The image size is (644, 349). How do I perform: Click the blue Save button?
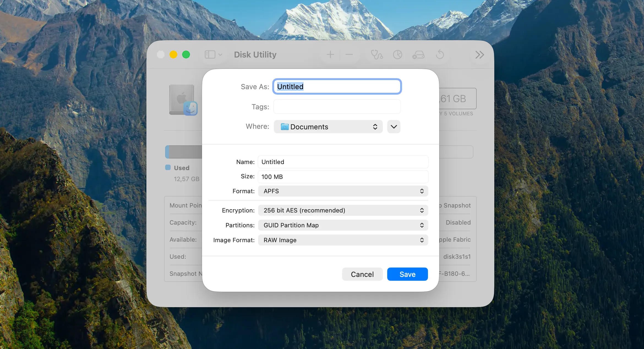pyautogui.click(x=407, y=274)
